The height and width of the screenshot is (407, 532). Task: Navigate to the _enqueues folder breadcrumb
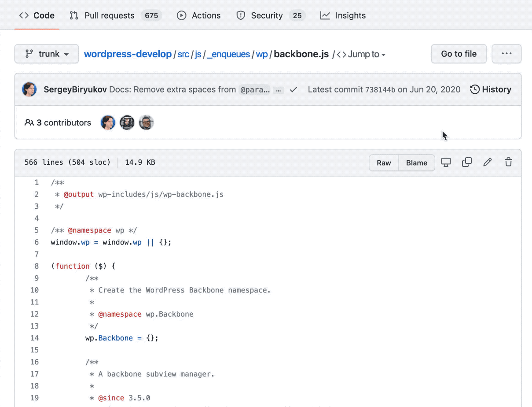point(229,54)
